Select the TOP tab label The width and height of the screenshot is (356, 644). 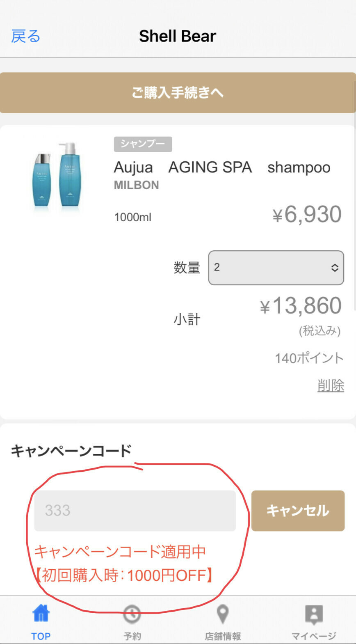click(41, 636)
